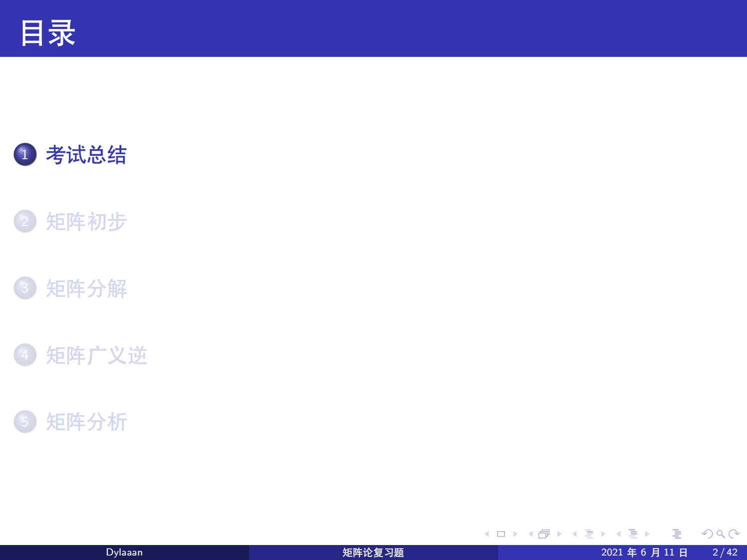Screen dimensions: 747x560
Task: Click the previous frame arrow
Action: pyautogui.click(x=530, y=534)
